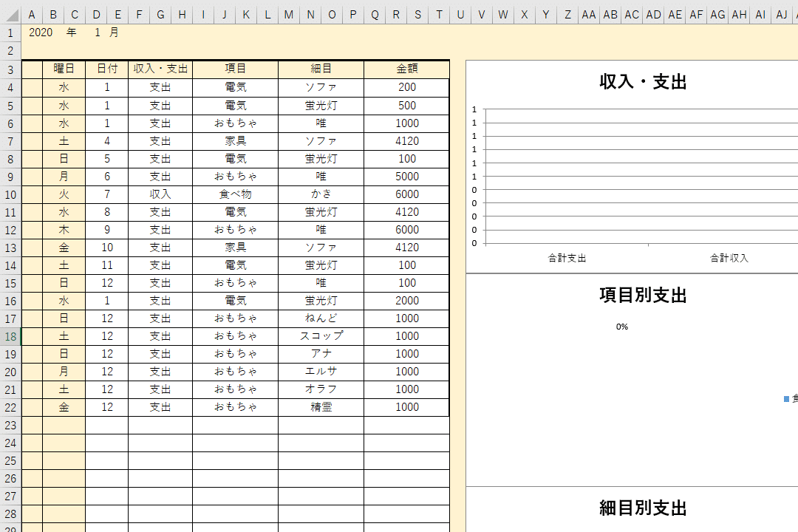Click the 木 weekday cell in row 12
This screenshot has height=532, width=798.
[64, 230]
